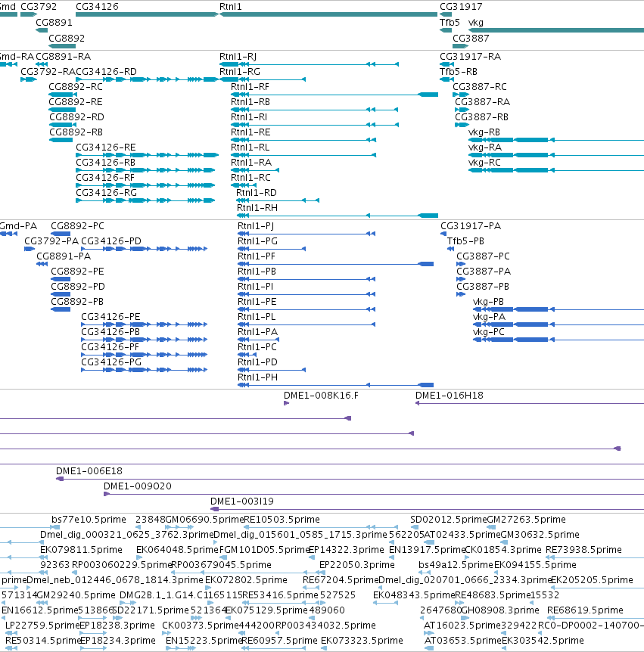
Task: Click protein CG34126-PG
Action: [x=111, y=362]
